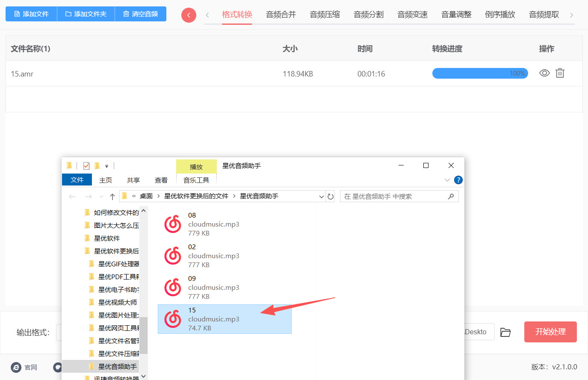Open the Quick Access Toolbar customize dropdown
This screenshot has height=380, width=588.
(107, 166)
